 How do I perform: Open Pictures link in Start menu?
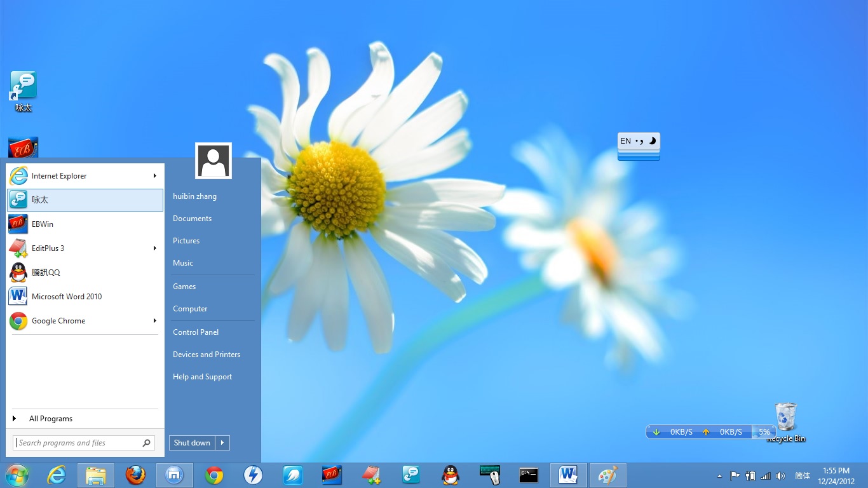click(186, 241)
